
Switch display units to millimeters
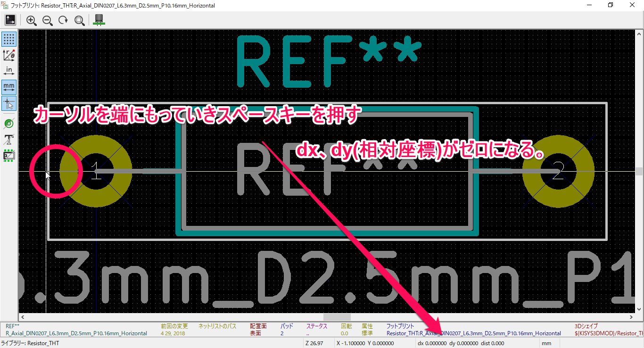pyautogui.click(x=8, y=87)
